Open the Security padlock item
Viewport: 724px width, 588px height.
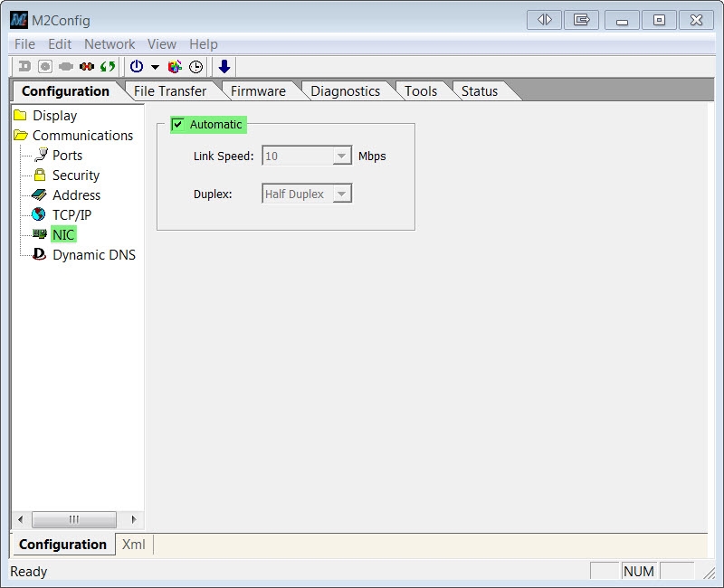(75, 175)
